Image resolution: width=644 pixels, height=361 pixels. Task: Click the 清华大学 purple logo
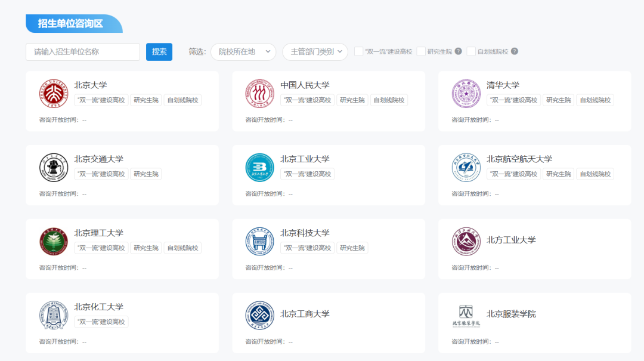pyautogui.click(x=466, y=94)
